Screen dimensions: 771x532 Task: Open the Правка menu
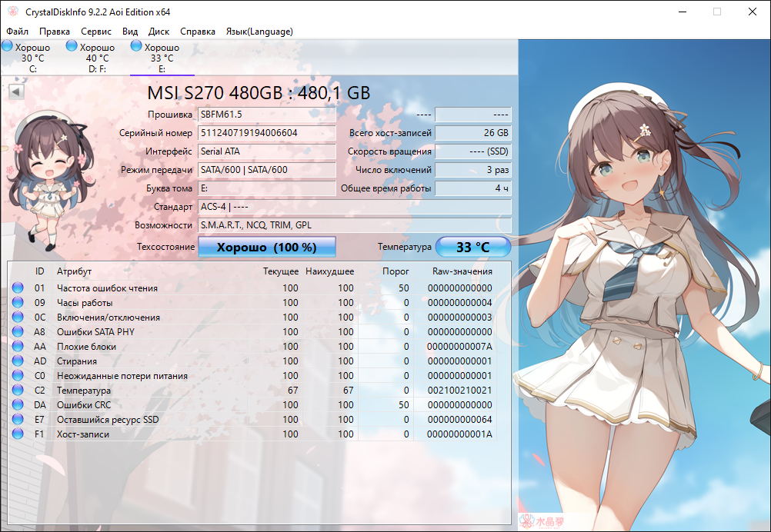pyautogui.click(x=55, y=32)
